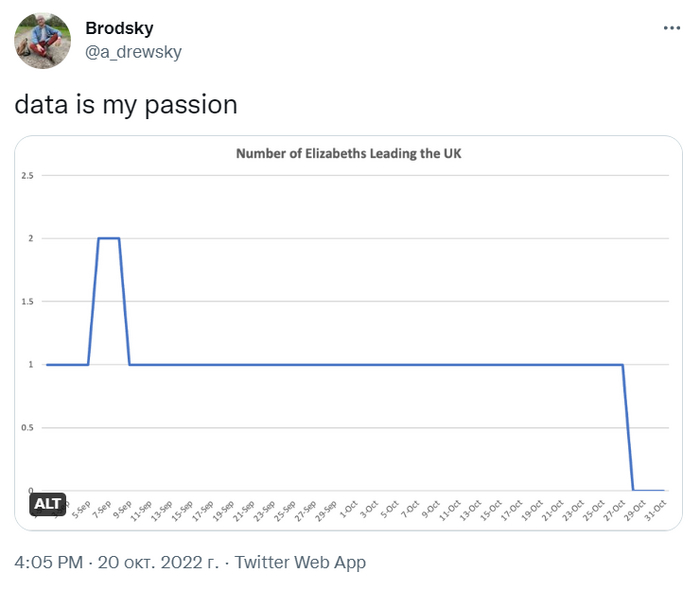Screen dimensions: 700x590
Task: Click the 31-Oct label on the x-axis
Action: pyautogui.click(x=657, y=506)
